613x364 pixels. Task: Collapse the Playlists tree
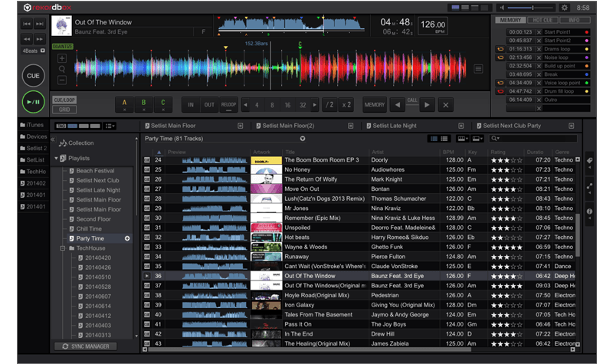(x=56, y=159)
